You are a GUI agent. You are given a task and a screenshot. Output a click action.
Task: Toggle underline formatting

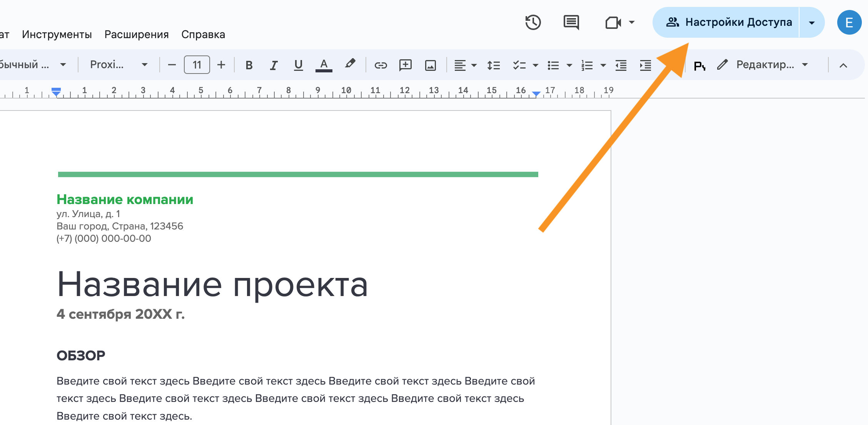pyautogui.click(x=298, y=65)
